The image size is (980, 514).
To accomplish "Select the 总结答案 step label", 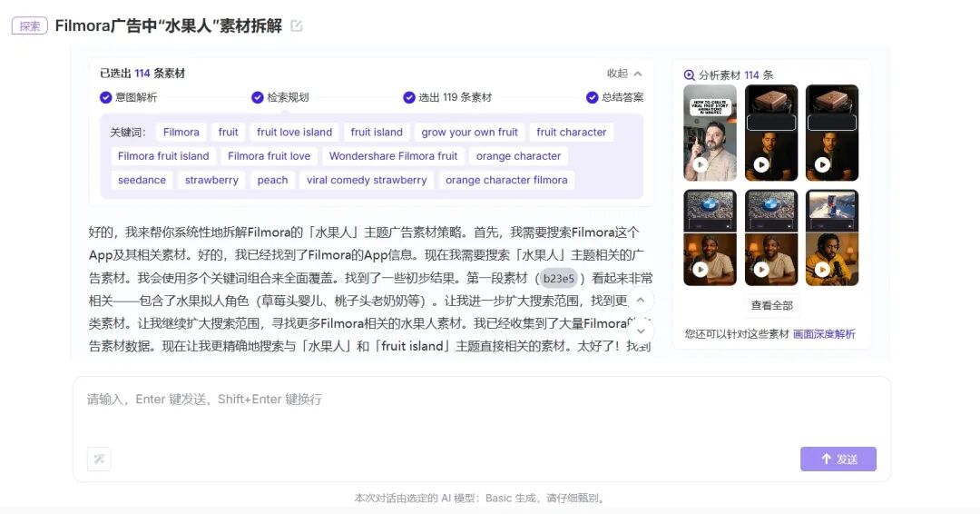I will (x=622, y=97).
